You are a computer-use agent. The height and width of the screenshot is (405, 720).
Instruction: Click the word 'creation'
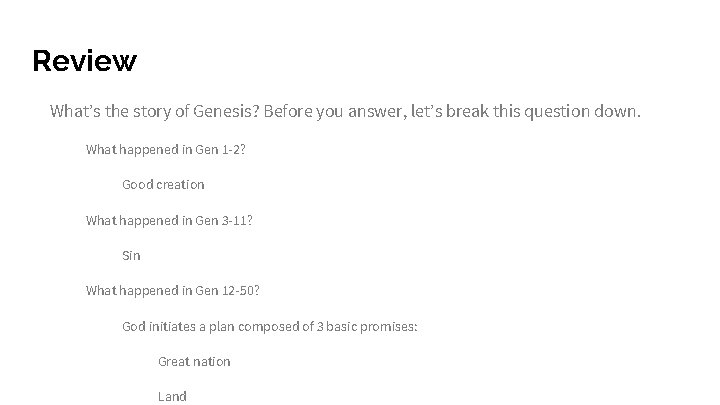[181, 184]
